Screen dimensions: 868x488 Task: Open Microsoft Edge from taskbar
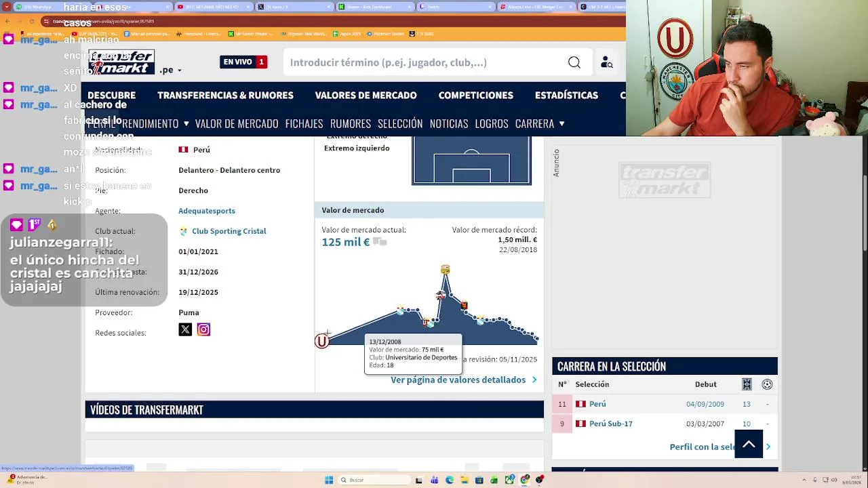point(450,480)
